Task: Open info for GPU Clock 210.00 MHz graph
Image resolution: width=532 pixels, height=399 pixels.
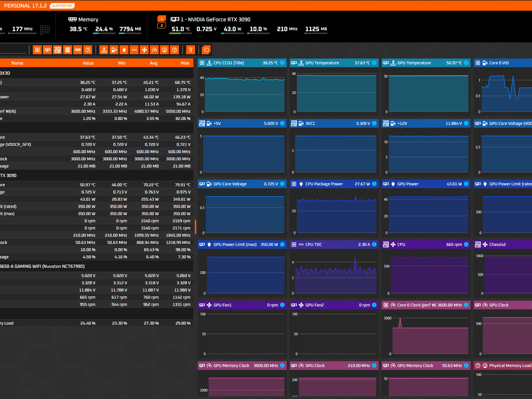Action: coord(374,365)
